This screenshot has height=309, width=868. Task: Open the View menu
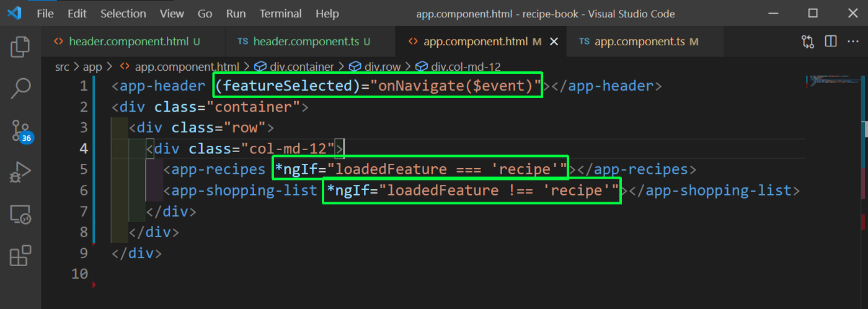click(x=172, y=14)
